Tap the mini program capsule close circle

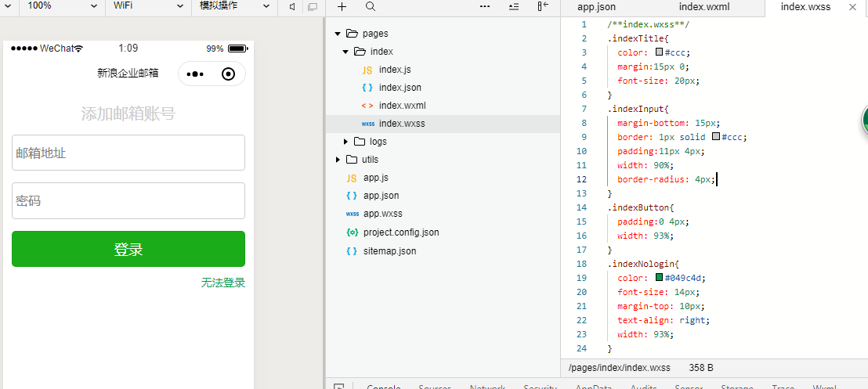(x=228, y=74)
